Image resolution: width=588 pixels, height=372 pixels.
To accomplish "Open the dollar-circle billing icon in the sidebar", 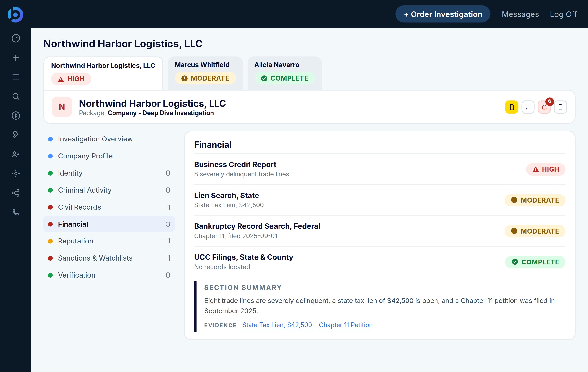I will (16, 115).
